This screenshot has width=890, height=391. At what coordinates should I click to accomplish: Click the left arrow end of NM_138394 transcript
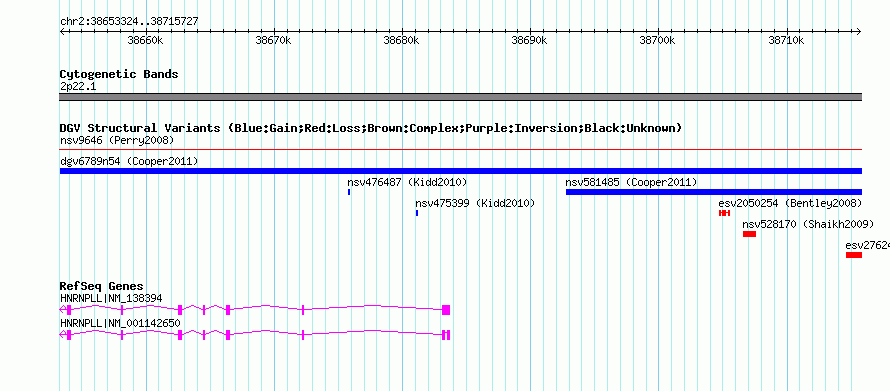coord(62,310)
